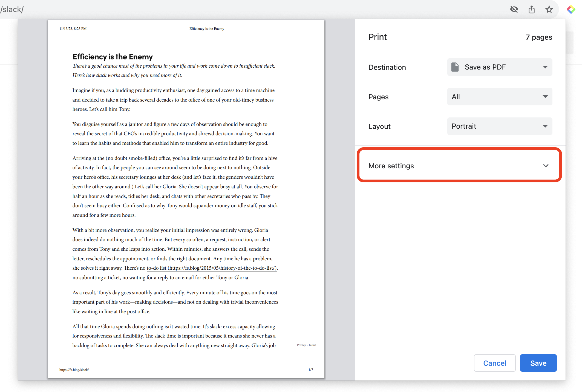
Task: Open the Destination dropdown Save as PDF
Action: (x=500, y=67)
